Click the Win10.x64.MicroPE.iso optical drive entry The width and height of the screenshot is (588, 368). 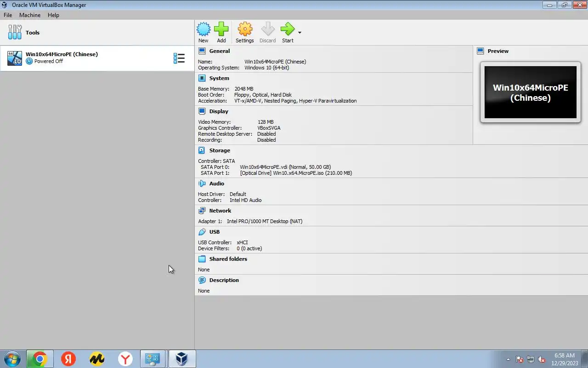tap(296, 173)
